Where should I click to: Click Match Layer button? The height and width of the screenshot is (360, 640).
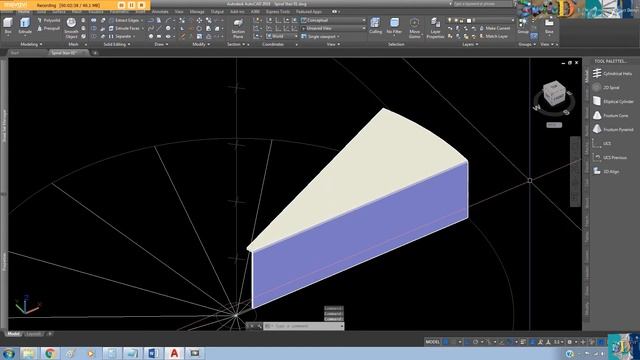493,36
